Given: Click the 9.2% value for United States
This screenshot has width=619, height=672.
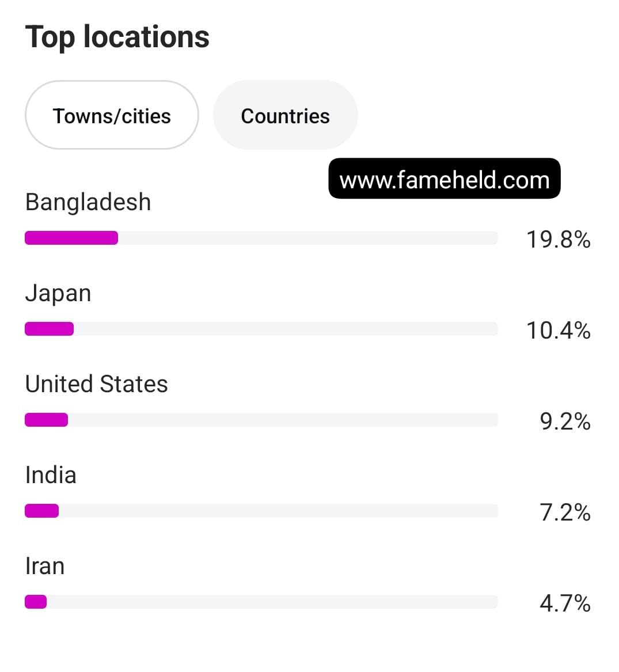Looking at the screenshot, I should tap(565, 422).
